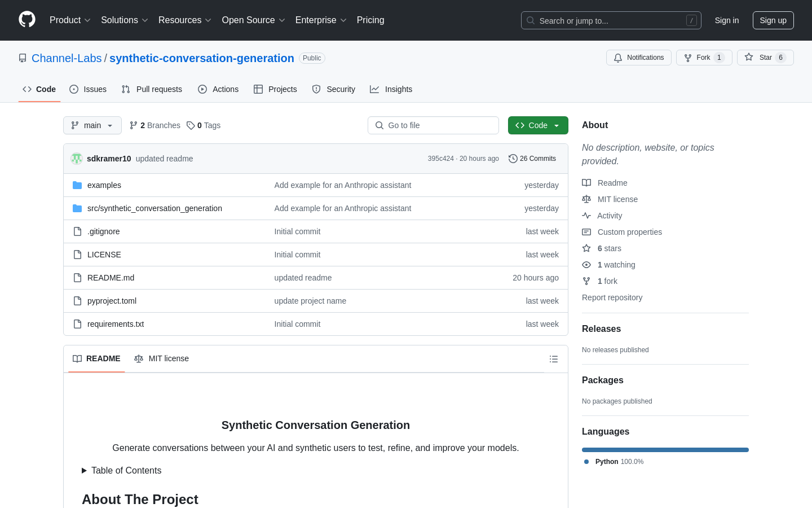
Task: Open commit hash 395c424
Action: (441, 159)
